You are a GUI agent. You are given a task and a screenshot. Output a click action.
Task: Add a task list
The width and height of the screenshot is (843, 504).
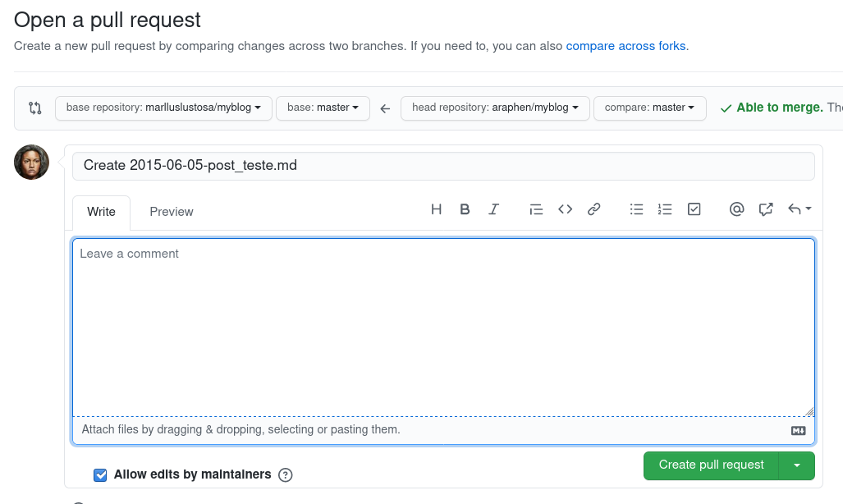pos(694,209)
